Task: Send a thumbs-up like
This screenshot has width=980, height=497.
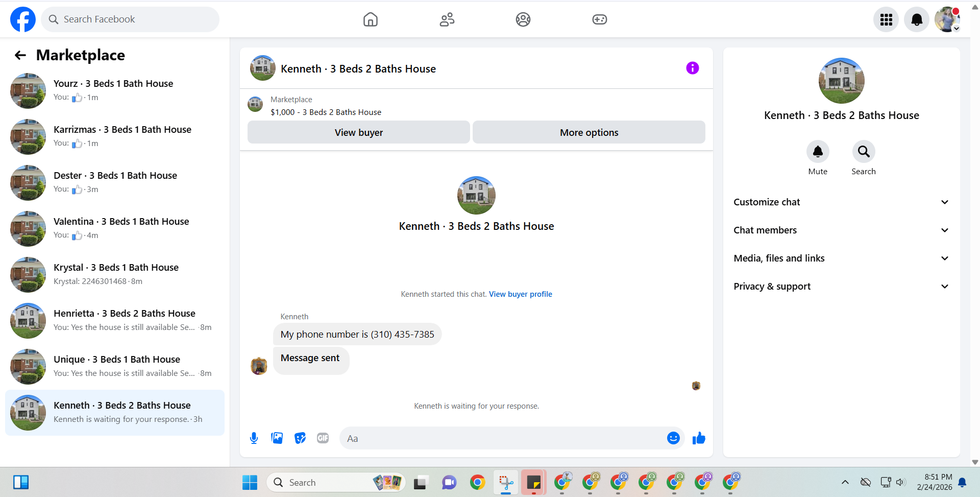Action: coord(699,438)
